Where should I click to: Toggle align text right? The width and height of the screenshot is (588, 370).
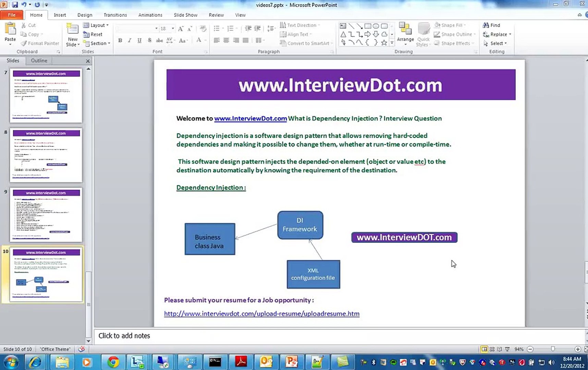[x=236, y=40]
